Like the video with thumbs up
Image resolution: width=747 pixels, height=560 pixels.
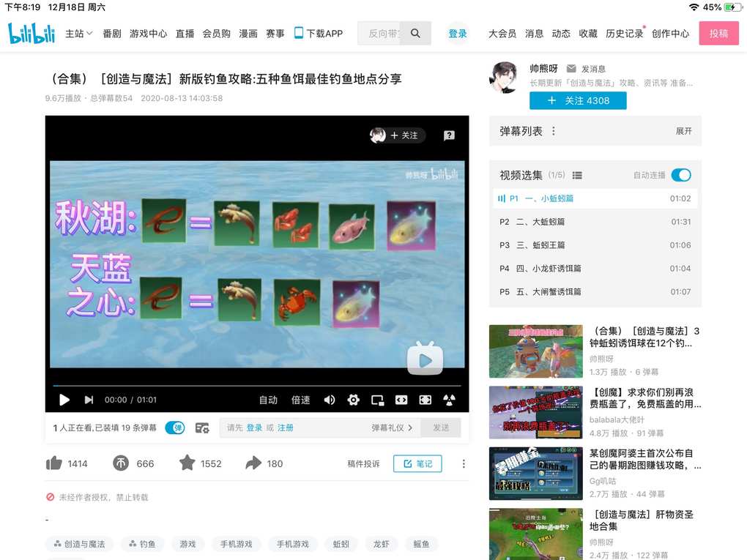pyautogui.click(x=54, y=463)
